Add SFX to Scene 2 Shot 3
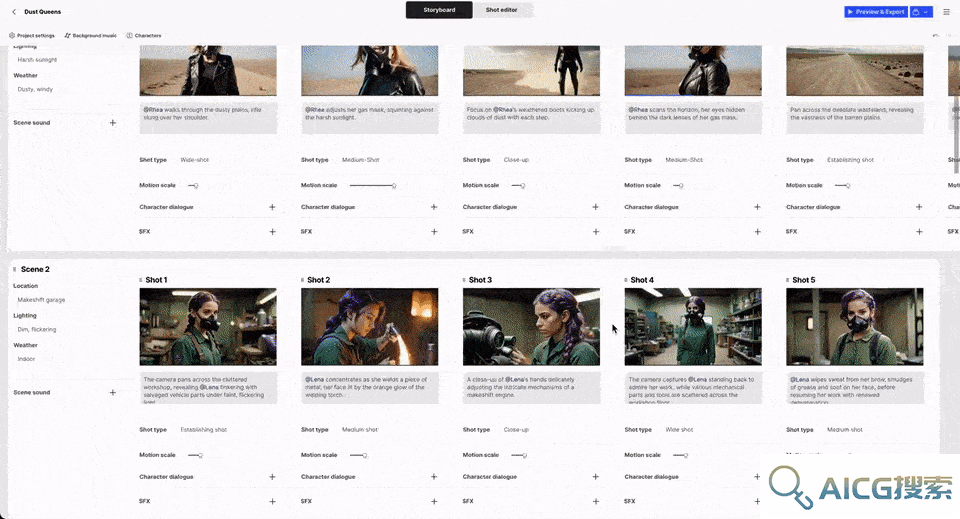The height and width of the screenshot is (519, 960). pos(596,501)
